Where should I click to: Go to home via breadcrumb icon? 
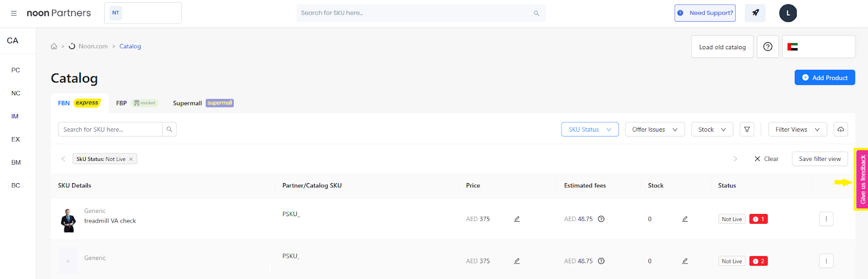54,47
